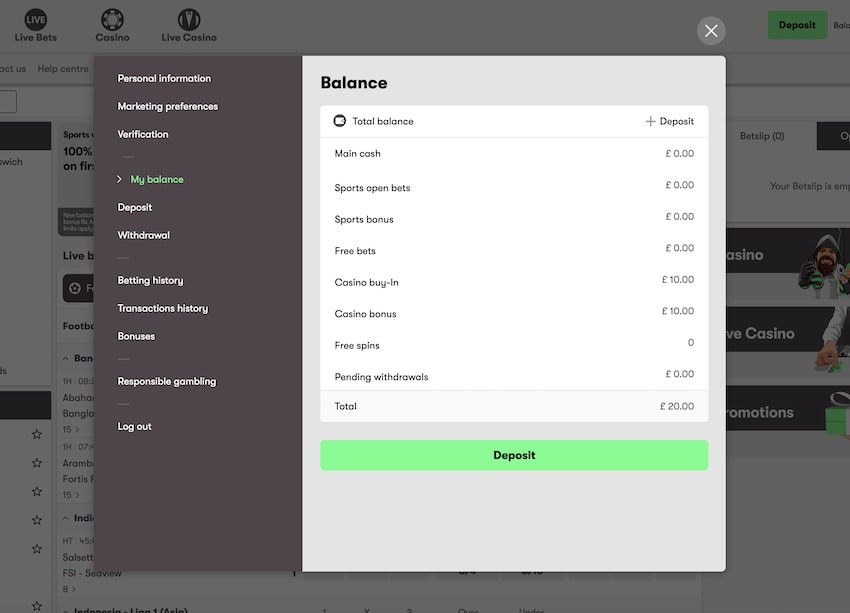
Task: Open the Casino section via its chip icon
Action: [x=111, y=21]
